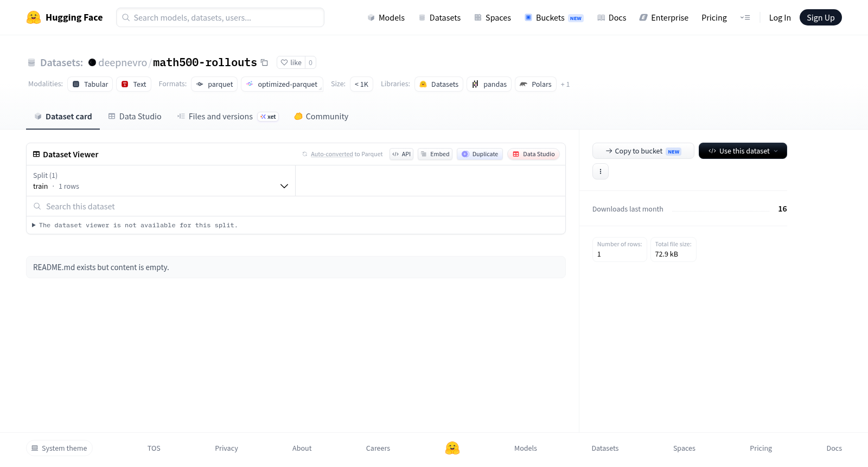The height and width of the screenshot is (467, 868).
Task: Open the top navigation overflow menu icon
Action: (x=745, y=17)
